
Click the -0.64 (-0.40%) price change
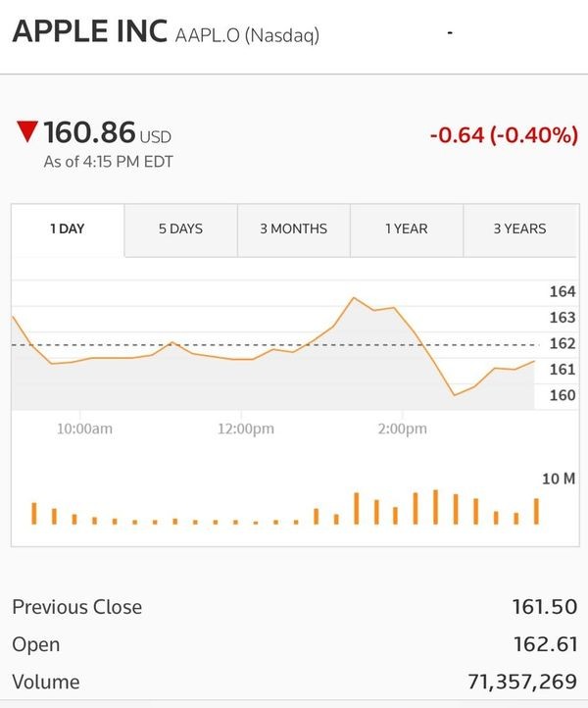[503, 135]
